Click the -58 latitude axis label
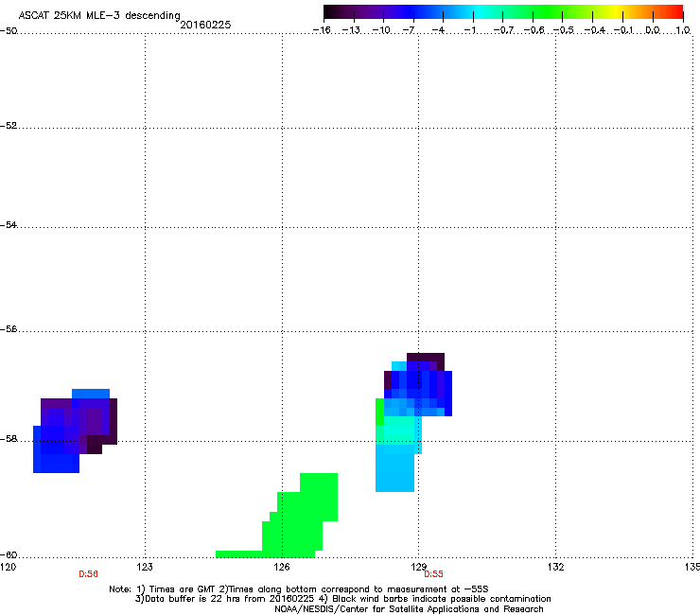Viewport: 700px width, 615px height. (9, 439)
